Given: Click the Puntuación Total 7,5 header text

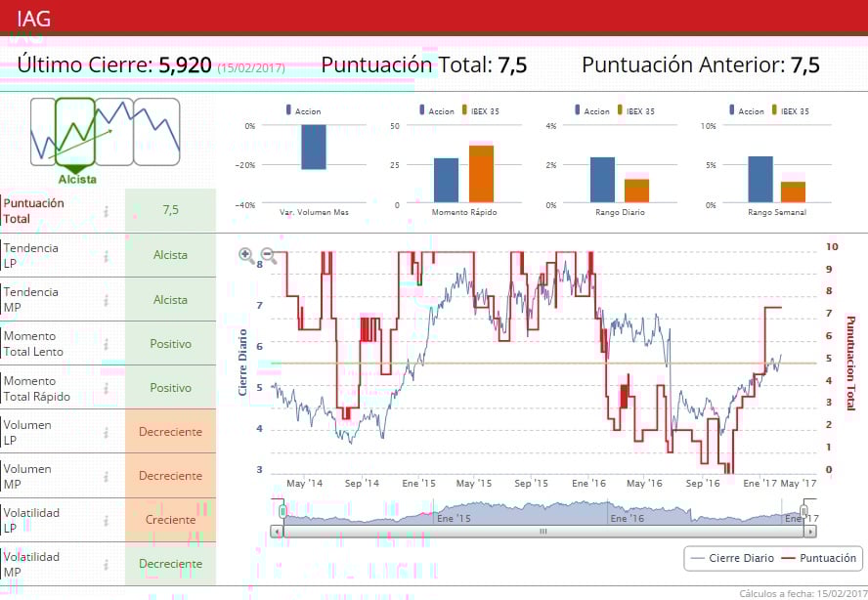Looking at the screenshot, I should 424,65.
